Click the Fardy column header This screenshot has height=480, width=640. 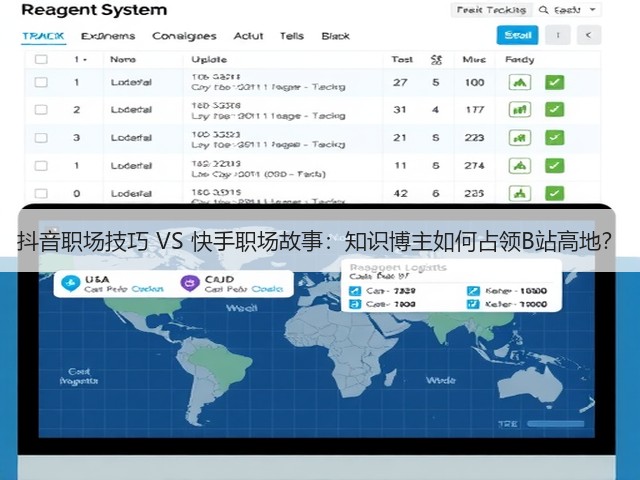click(x=520, y=60)
